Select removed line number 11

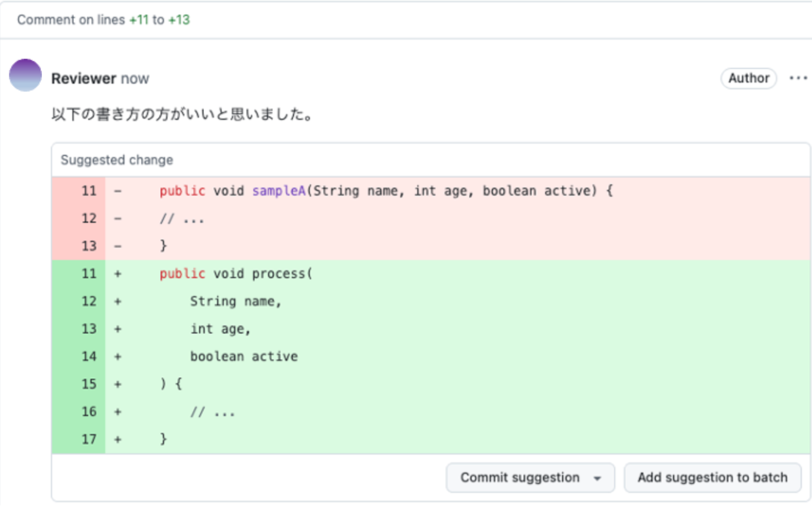click(89, 191)
